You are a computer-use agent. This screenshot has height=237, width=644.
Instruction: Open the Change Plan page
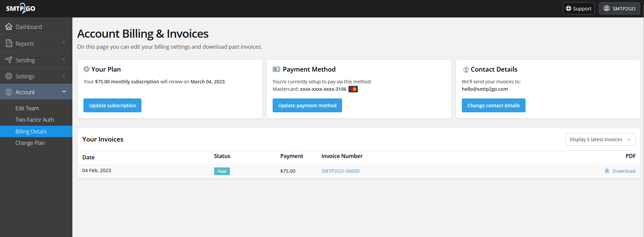point(30,143)
